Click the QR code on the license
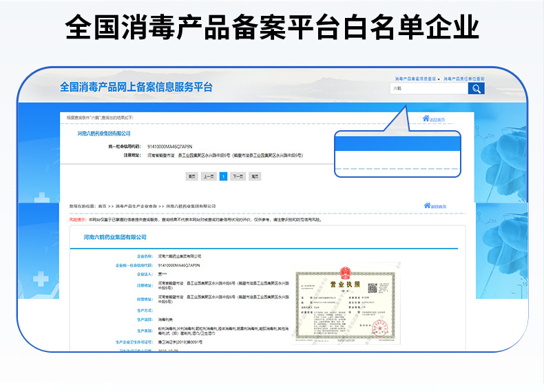The image size is (544, 392). coord(373,287)
